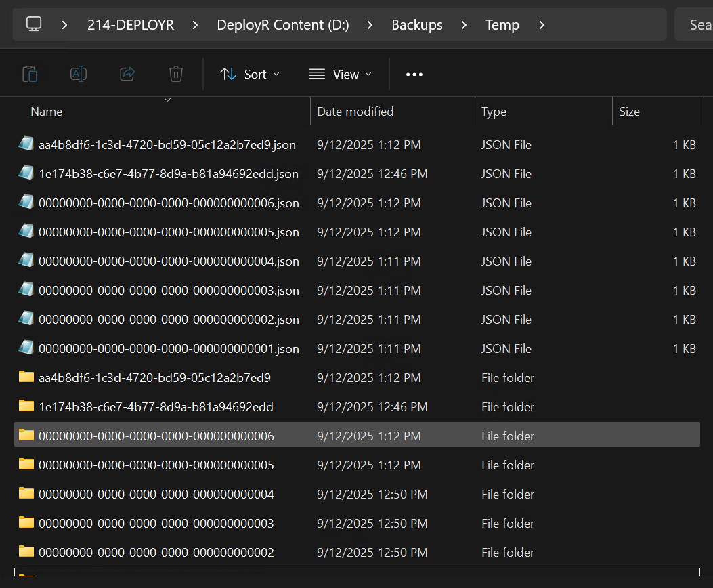Click folder icon of folder 000000000004
Viewport: 713px width, 588px height.
26,493
